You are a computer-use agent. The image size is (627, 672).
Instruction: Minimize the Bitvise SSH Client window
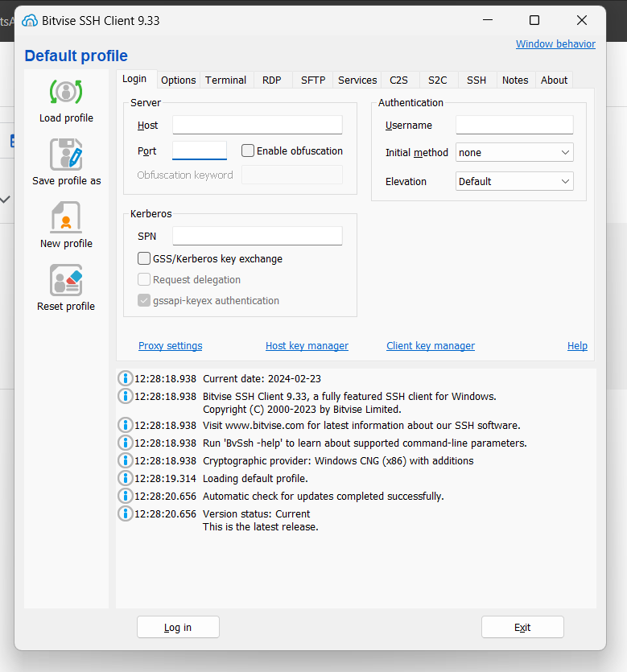(x=488, y=20)
